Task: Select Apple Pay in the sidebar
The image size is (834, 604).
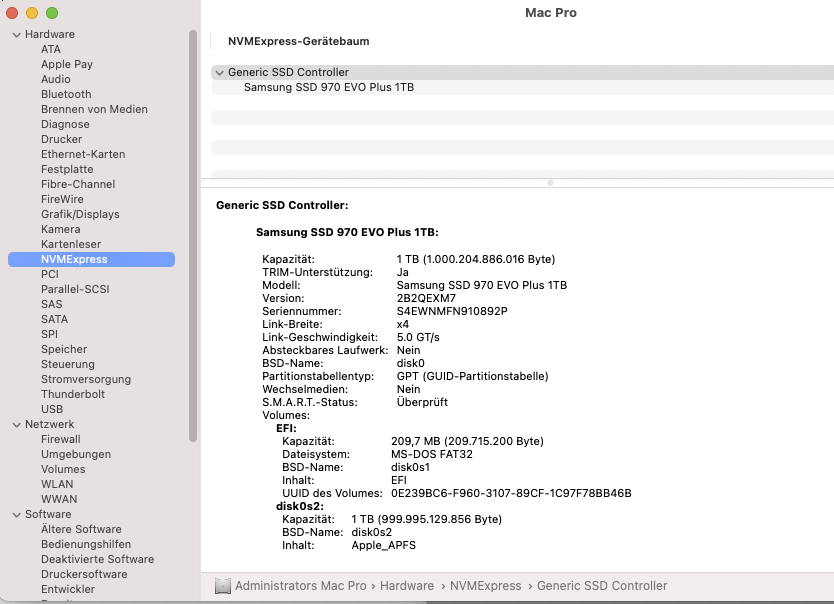Action: tap(67, 64)
